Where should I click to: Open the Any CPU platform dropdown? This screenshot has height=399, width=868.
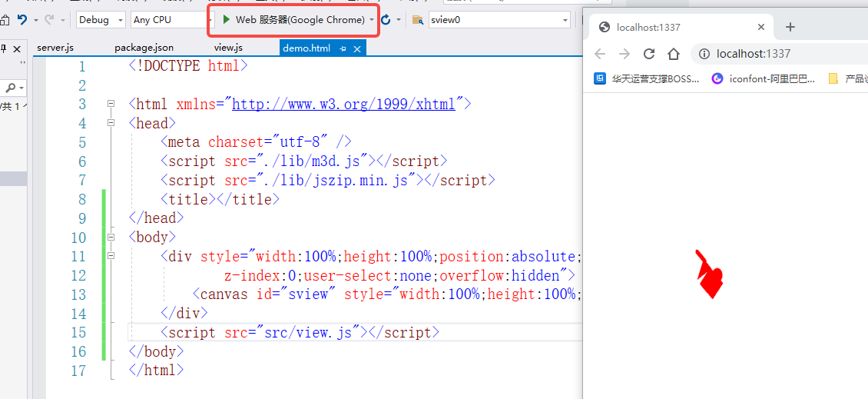click(174, 20)
